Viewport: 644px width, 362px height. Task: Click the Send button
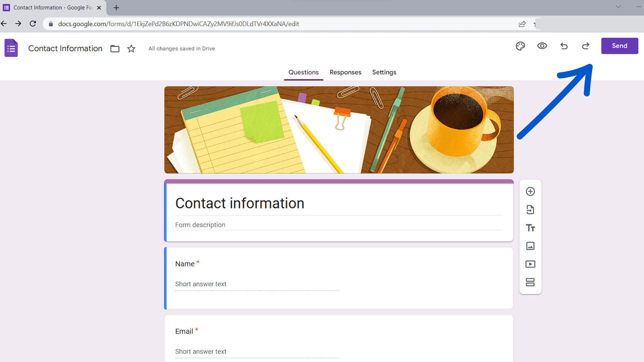620,46
